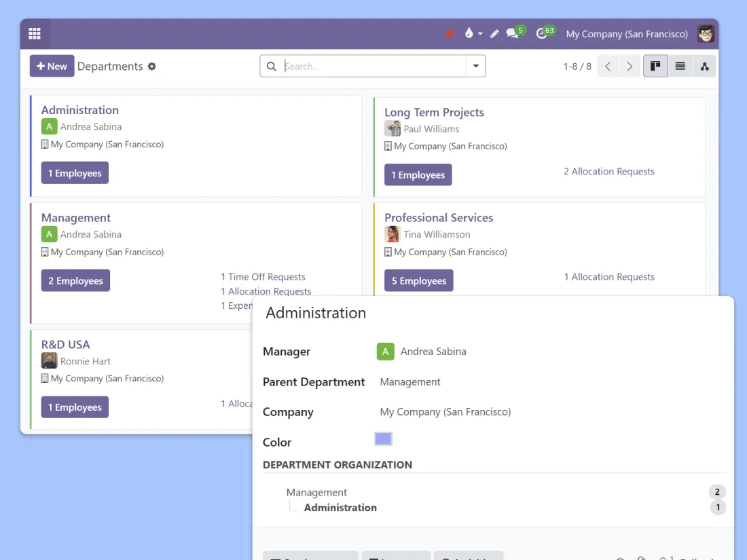Open the My Company (San Francisco) switcher
Screen dimensions: 747x560
tap(627, 34)
